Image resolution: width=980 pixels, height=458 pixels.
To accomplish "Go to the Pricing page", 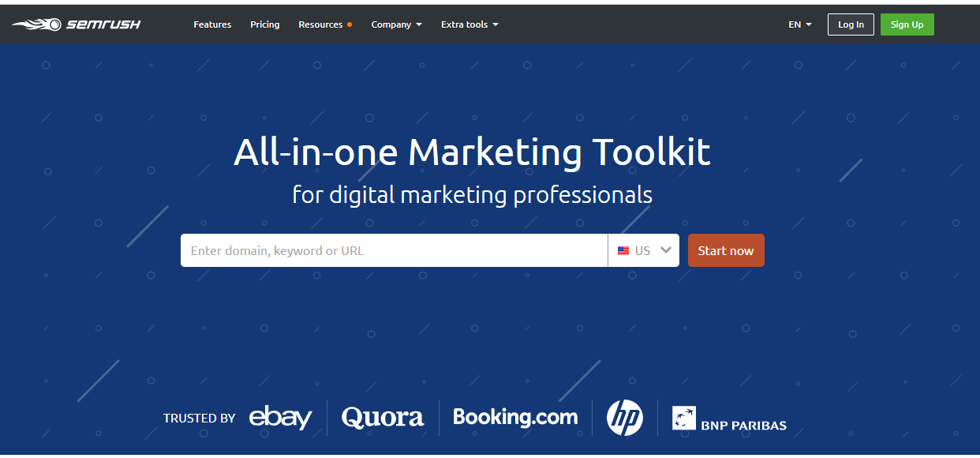I will click(264, 24).
